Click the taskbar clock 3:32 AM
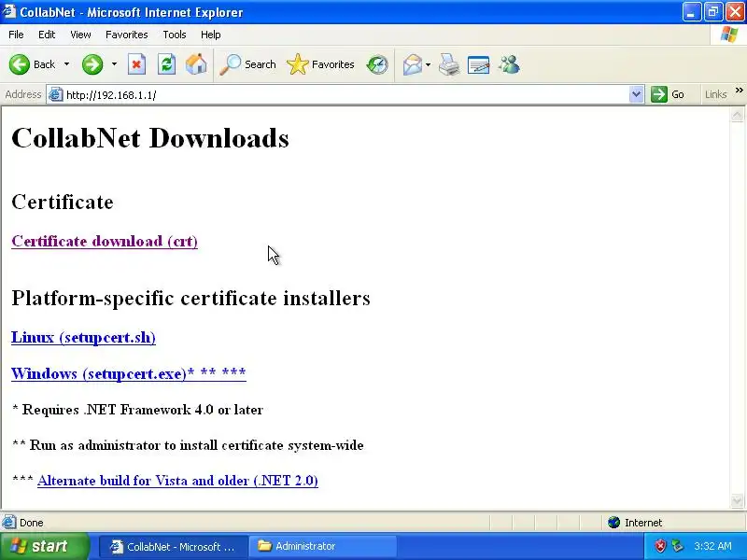The width and height of the screenshot is (747, 560). pyautogui.click(x=713, y=546)
